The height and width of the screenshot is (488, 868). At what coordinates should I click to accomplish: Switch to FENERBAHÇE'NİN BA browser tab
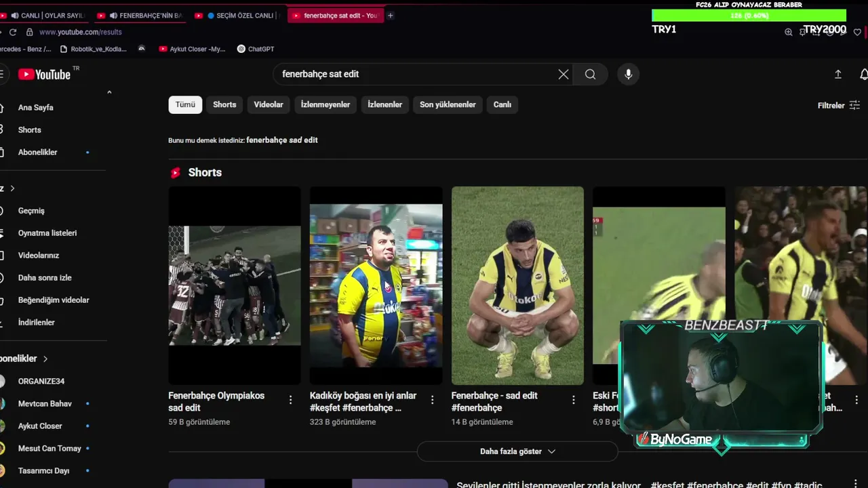pos(141,15)
